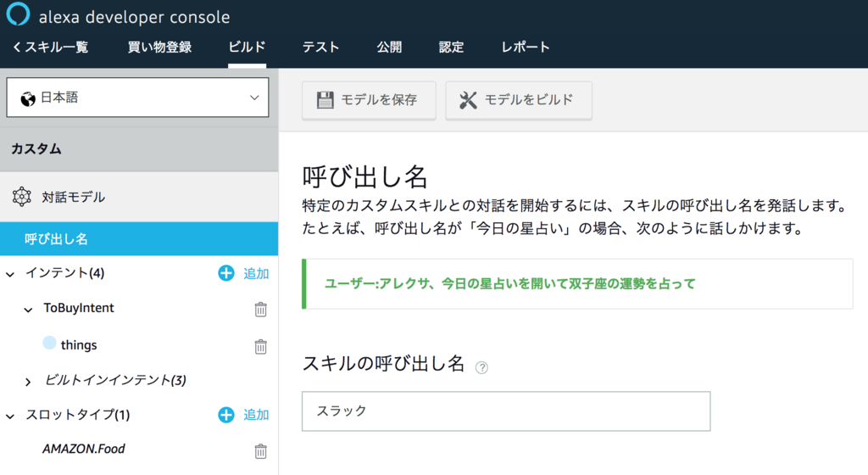Click the blue circle beside things
Image resolution: width=868 pixels, height=475 pixels.
(49, 343)
